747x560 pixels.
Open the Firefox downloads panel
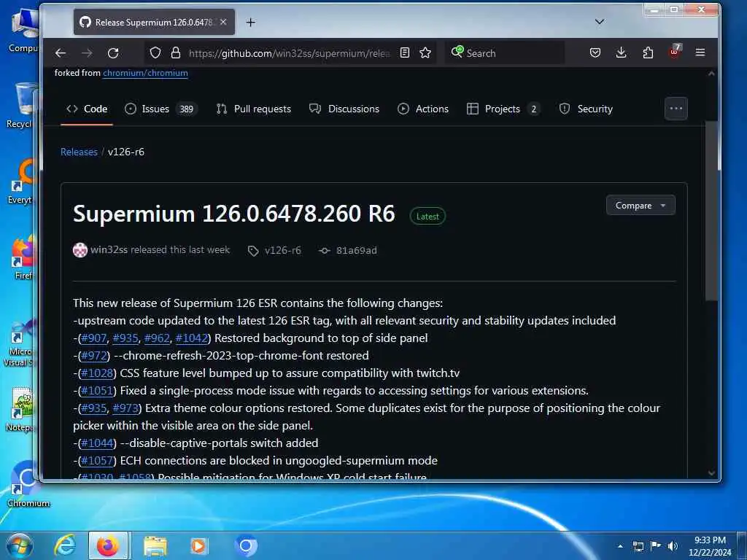click(621, 52)
